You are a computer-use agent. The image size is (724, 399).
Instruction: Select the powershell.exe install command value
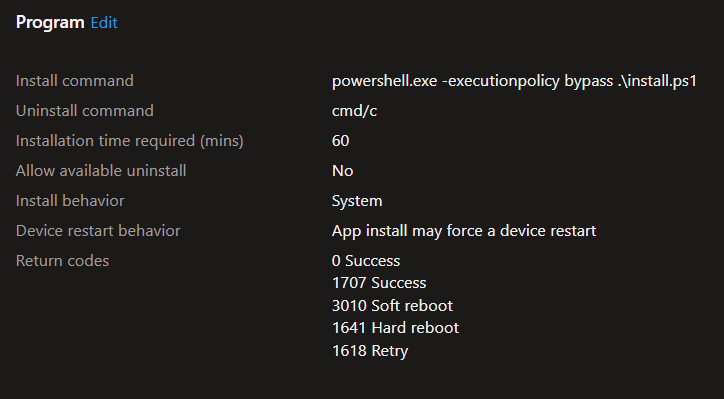point(514,81)
